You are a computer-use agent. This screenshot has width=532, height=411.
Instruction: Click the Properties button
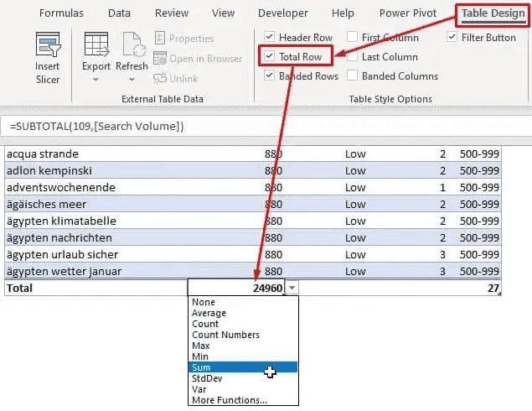(184, 39)
